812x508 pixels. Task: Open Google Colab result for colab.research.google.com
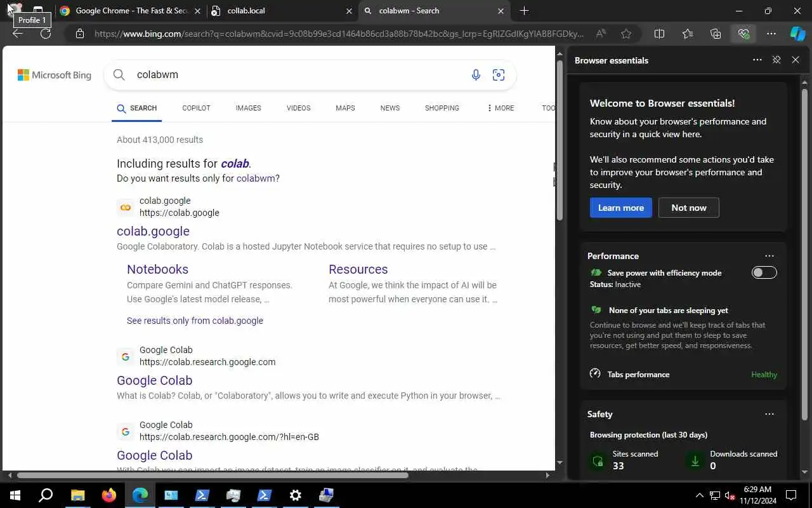pyautogui.click(x=154, y=380)
